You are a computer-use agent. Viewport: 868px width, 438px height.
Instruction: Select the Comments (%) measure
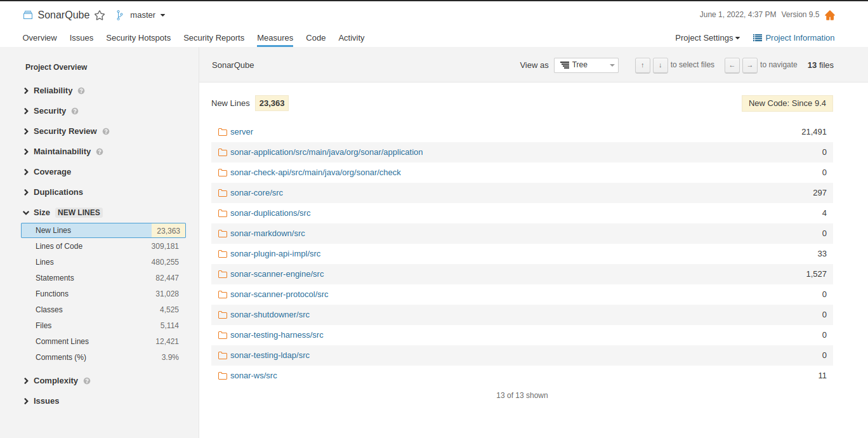click(x=103, y=357)
